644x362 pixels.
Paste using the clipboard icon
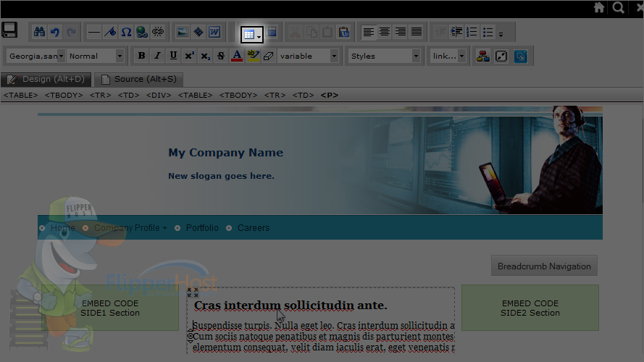pyautogui.click(x=327, y=32)
